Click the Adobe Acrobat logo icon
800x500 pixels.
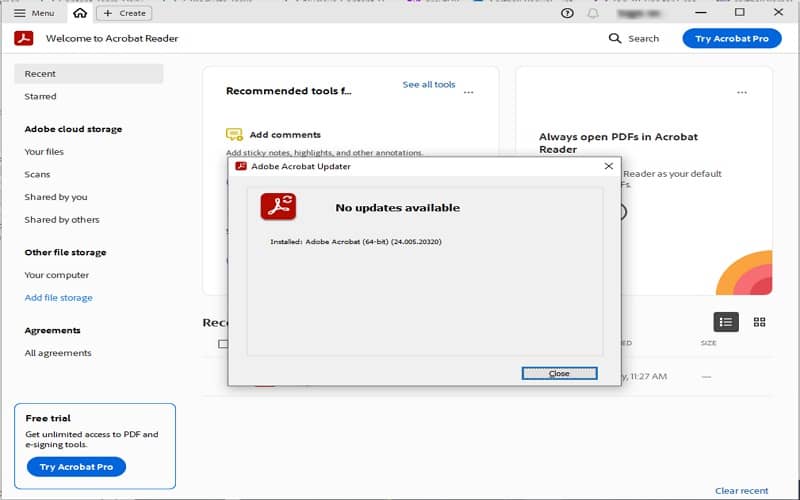[24, 38]
